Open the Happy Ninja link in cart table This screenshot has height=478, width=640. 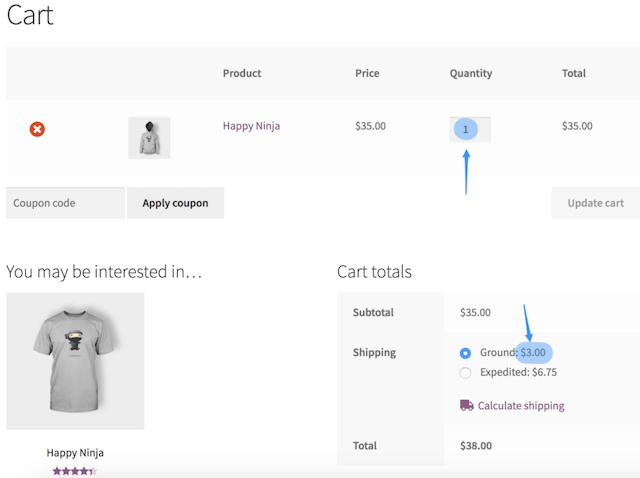(x=251, y=126)
